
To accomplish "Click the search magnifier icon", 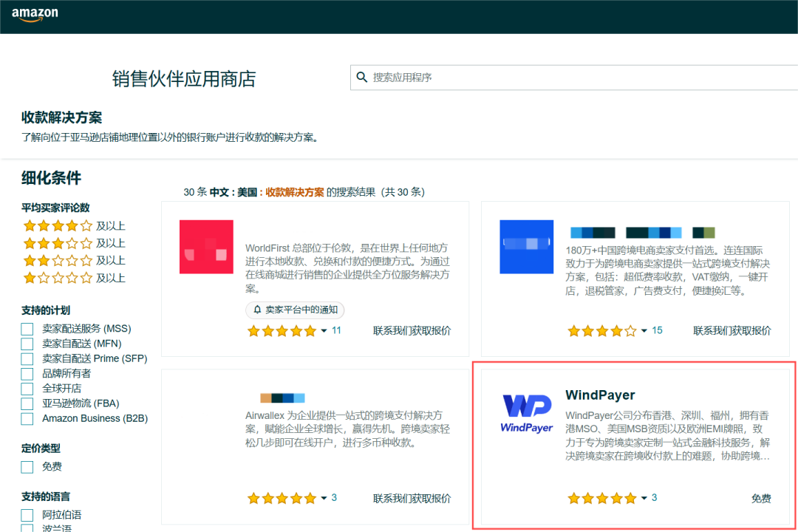I will pos(362,77).
